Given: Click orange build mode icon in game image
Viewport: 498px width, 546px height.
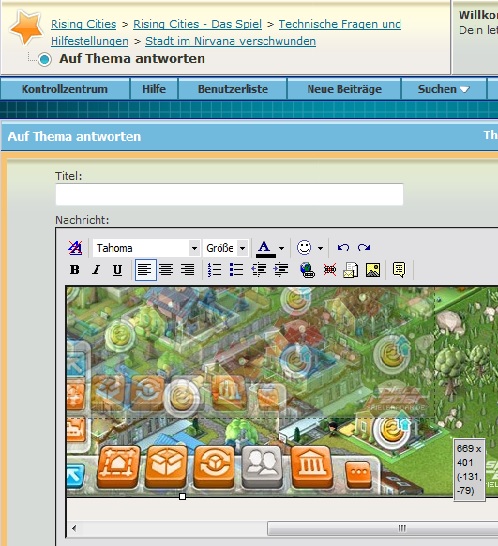Looking at the screenshot, I should 119,467.
